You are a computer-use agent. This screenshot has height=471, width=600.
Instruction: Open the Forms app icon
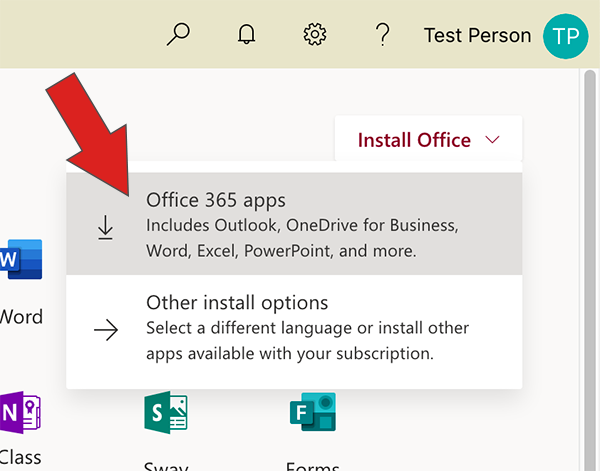313,412
